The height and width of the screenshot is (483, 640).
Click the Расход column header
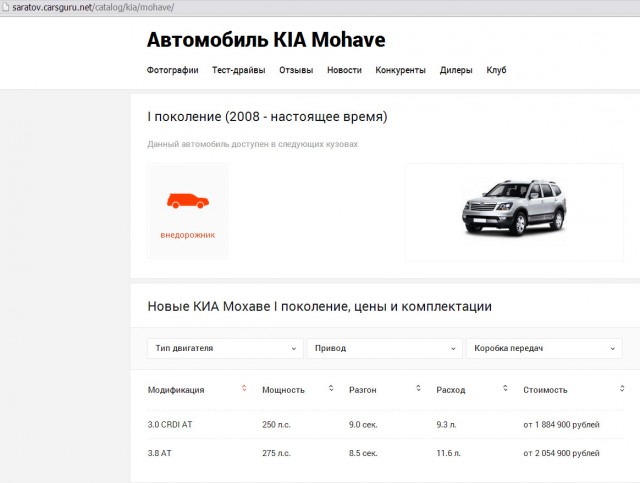coord(451,390)
